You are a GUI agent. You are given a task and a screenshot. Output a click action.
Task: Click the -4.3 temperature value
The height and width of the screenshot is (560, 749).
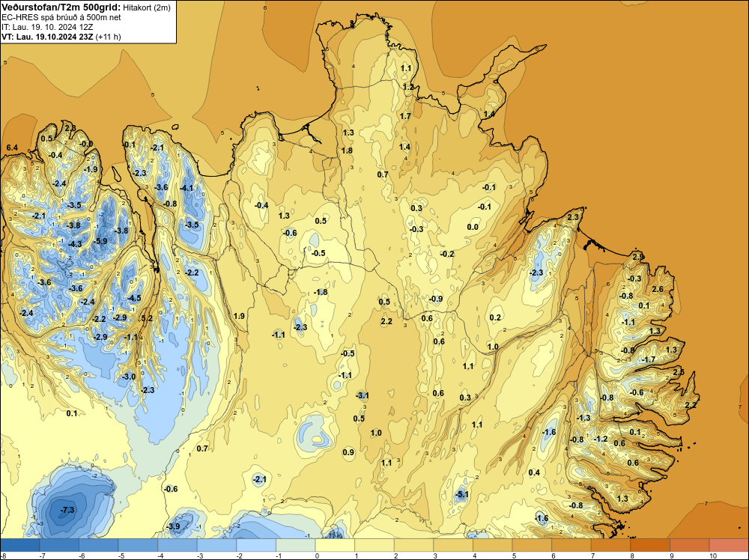(x=75, y=244)
